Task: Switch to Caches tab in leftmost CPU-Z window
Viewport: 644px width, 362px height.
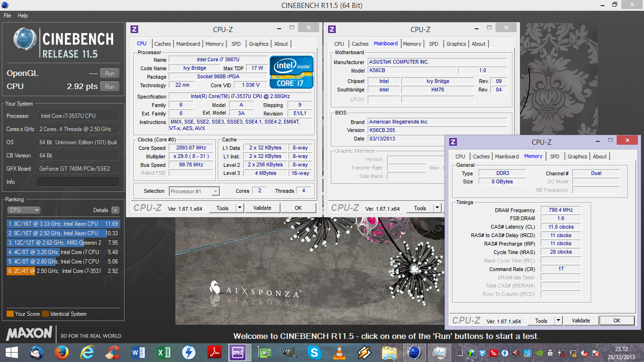Action: [x=163, y=44]
